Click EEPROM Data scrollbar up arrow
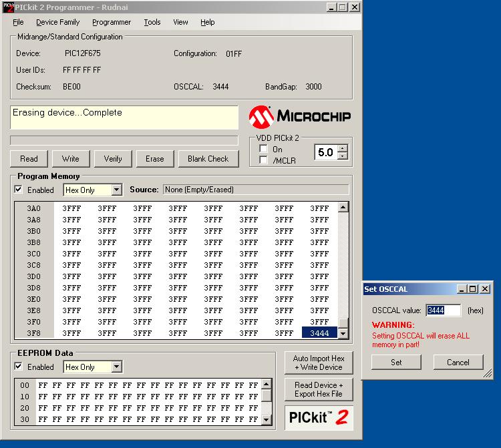 point(266,384)
